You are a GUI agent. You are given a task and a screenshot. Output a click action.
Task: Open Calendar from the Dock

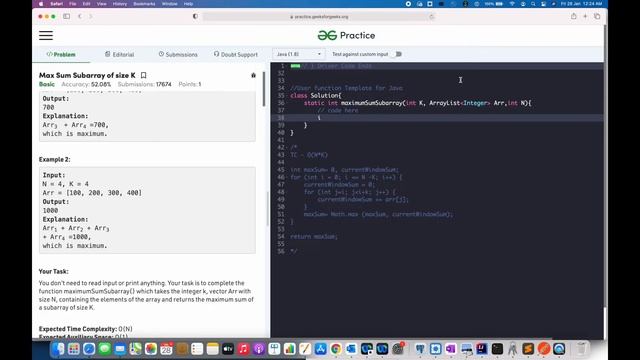167,349
